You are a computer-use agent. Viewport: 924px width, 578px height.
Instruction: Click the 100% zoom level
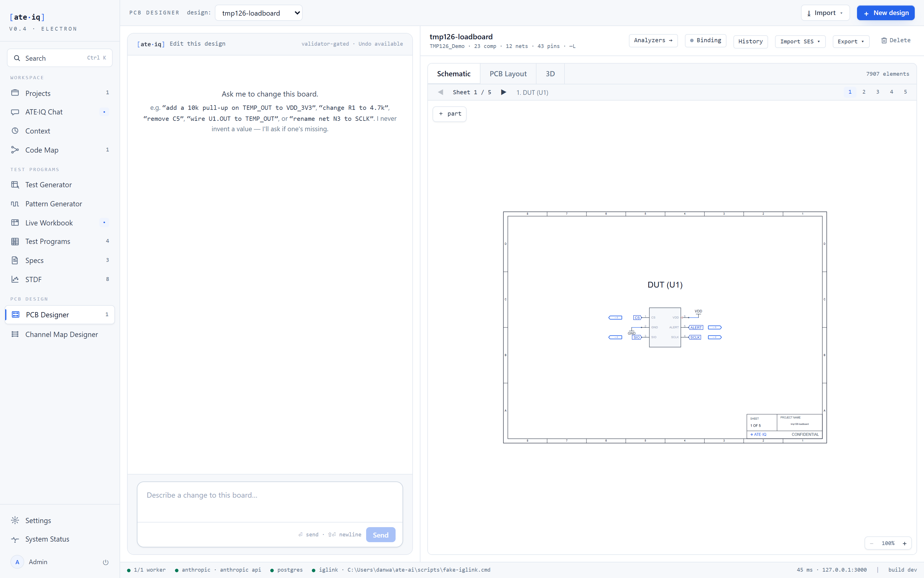[x=888, y=543]
